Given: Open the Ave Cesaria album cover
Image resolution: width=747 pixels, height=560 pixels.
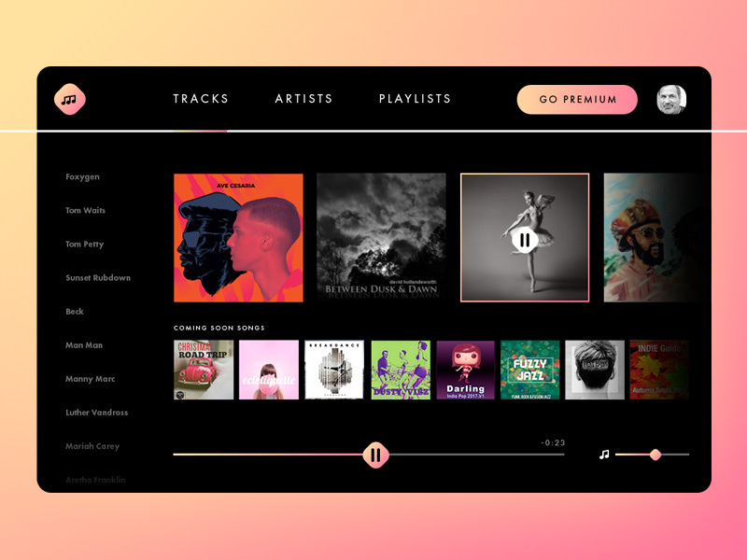Looking at the screenshot, I should pos(238,237).
